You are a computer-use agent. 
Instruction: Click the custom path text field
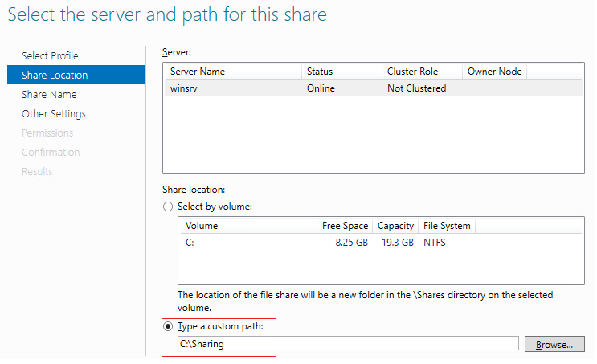(x=347, y=344)
